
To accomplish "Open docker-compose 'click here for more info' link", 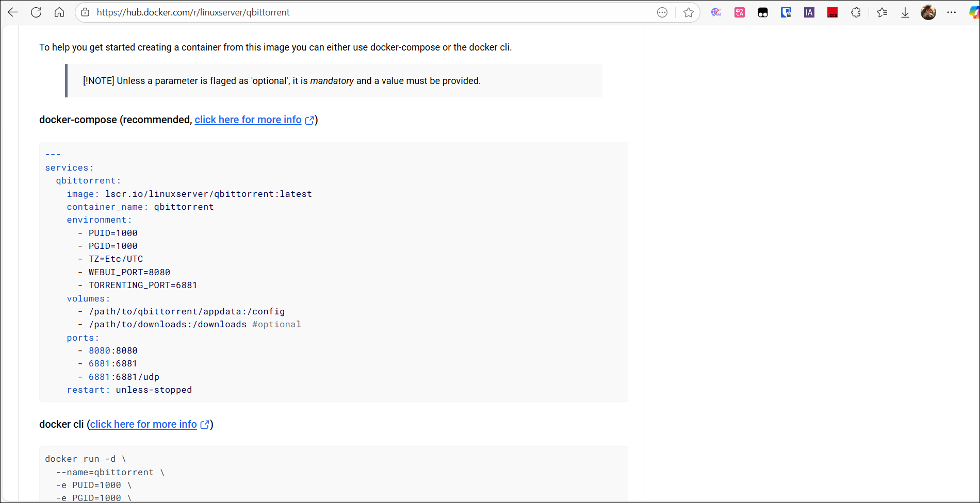I will click(248, 120).
